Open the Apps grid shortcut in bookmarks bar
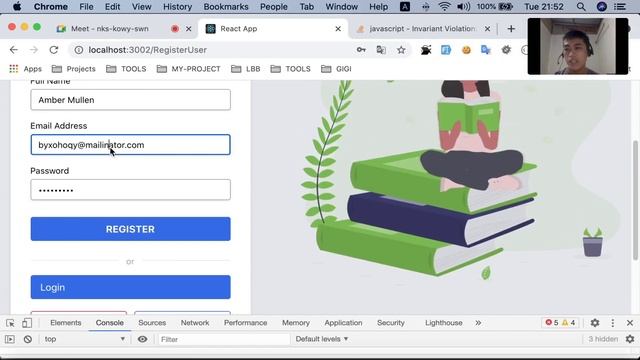Viewport: 640px width, 360px height. click(x=25, y=69)
